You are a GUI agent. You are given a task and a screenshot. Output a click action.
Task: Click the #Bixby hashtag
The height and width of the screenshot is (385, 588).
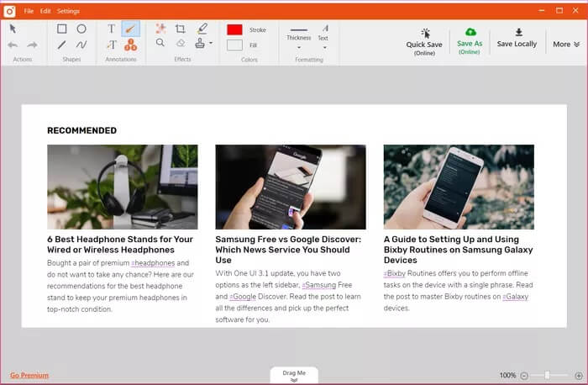[x=395, y=273]
